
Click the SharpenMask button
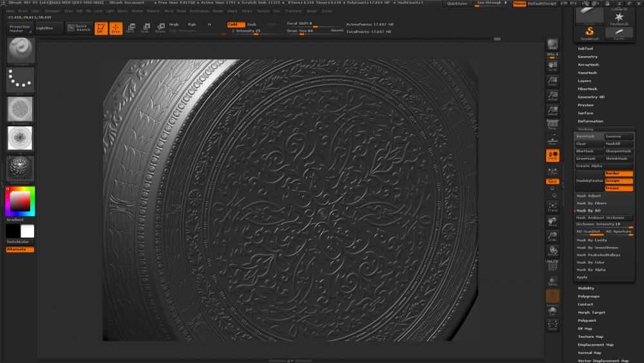pos(619,152)
